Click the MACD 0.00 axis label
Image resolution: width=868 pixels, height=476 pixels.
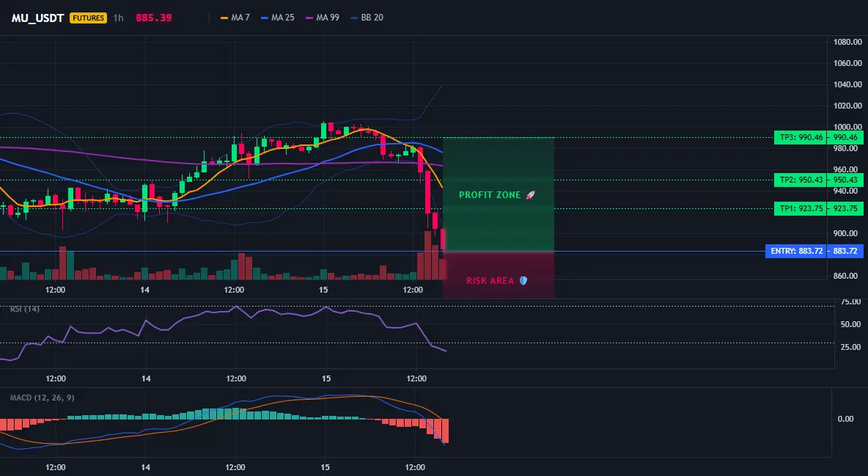coord(845,419)
